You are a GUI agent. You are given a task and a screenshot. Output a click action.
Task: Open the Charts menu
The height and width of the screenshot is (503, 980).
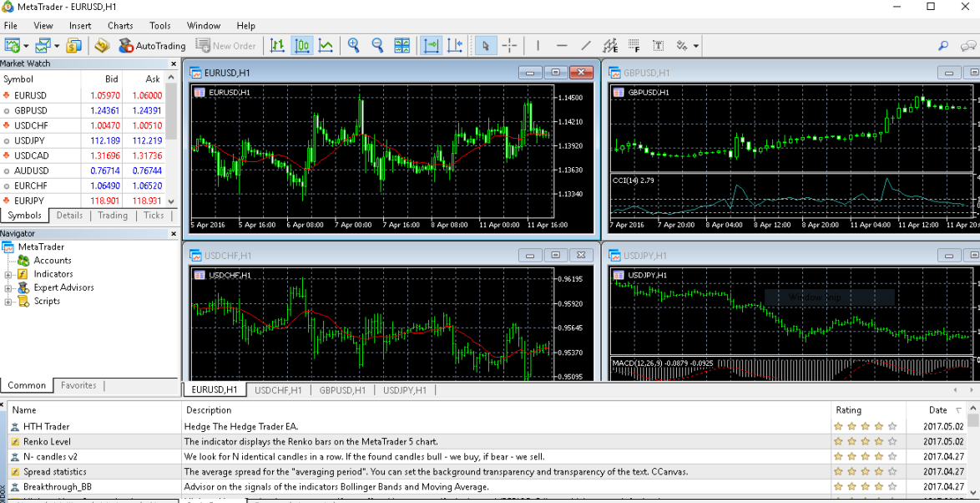pyautogui.click(x=120, y=26)
